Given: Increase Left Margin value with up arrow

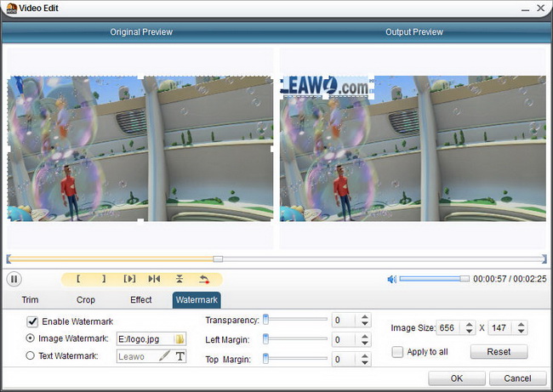Looking at the screenshot, I should tap(365, 336).
